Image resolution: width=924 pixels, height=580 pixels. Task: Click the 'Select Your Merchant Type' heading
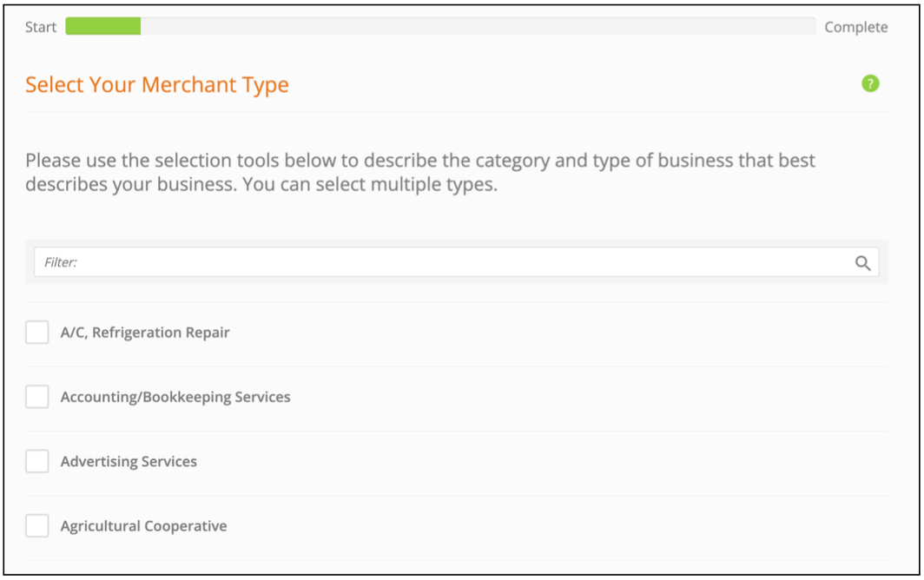tap(157, 85)
